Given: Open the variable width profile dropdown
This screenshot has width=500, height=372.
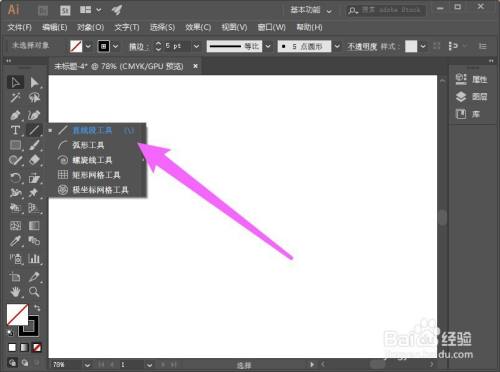Looking at the screenshot, I should coord(268,46).
